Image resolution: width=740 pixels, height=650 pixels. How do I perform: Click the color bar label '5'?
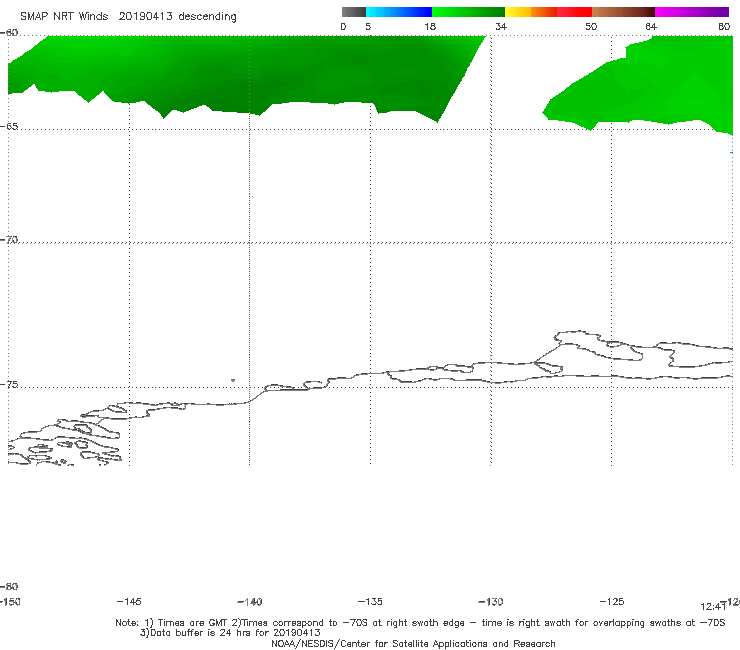point(368,27)
